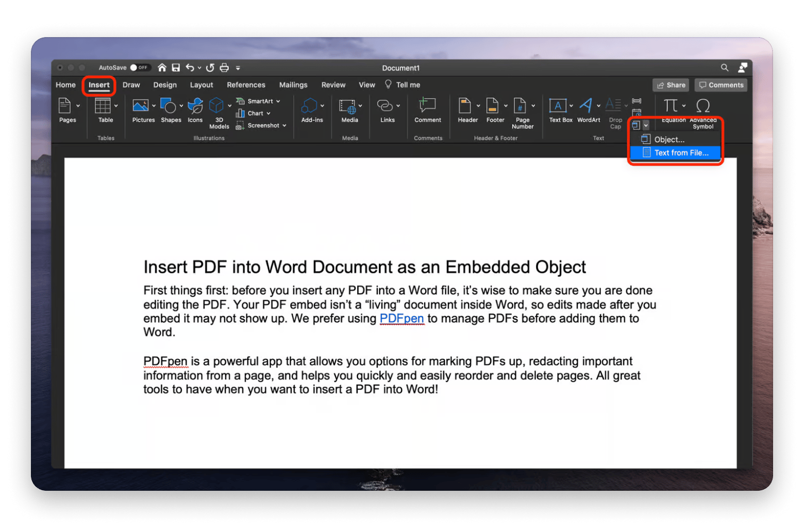
Task: Open the Advanced Symbol tool
Action: tap(703, 111)
